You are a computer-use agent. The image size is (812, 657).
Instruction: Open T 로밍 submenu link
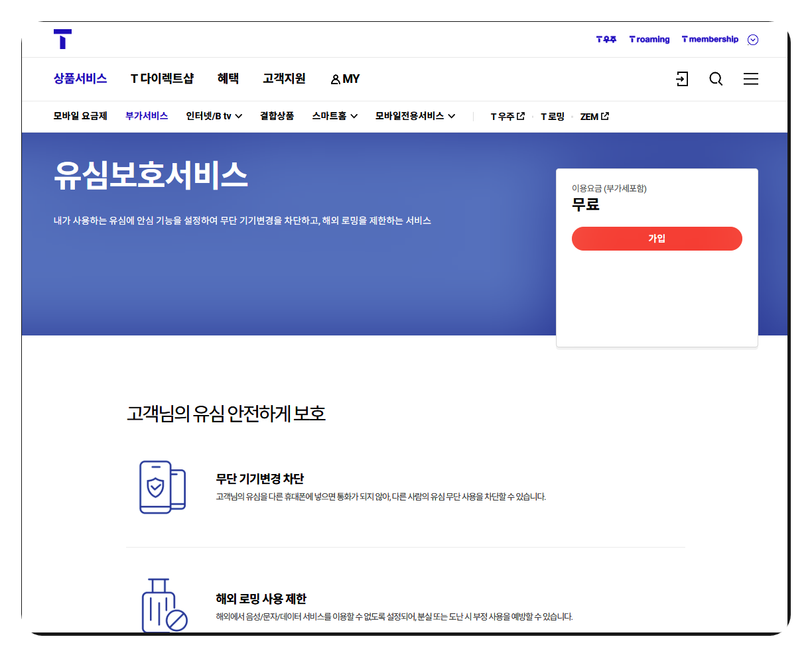click(x=553, y=116)
